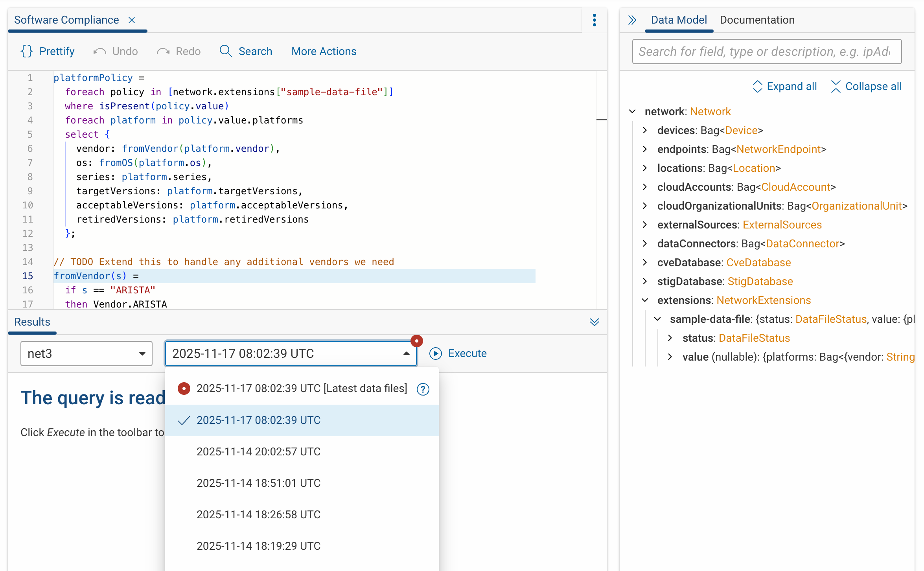The image size is (924, 571).
Task: Choose the 2025-11-14 18:26:58 UTC snapshot
Action: [x=258, y=514]
